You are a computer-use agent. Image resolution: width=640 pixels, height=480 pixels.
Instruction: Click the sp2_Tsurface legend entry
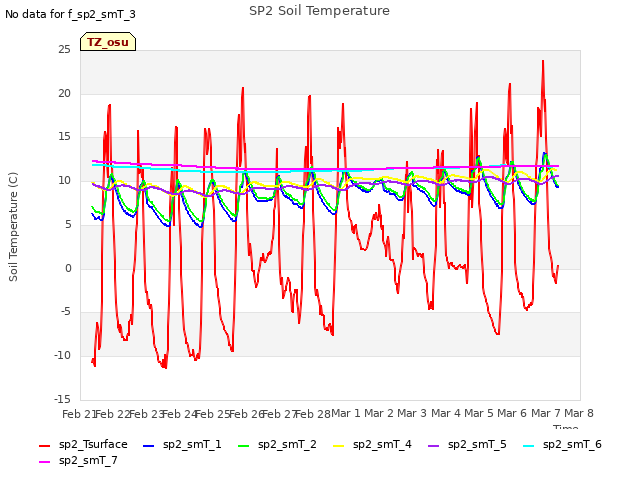(x=83, y=444)
